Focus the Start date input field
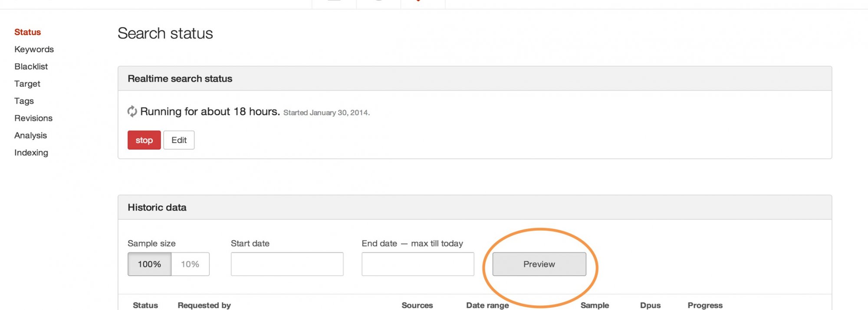The image size is (868, 310). click(287, 264)
